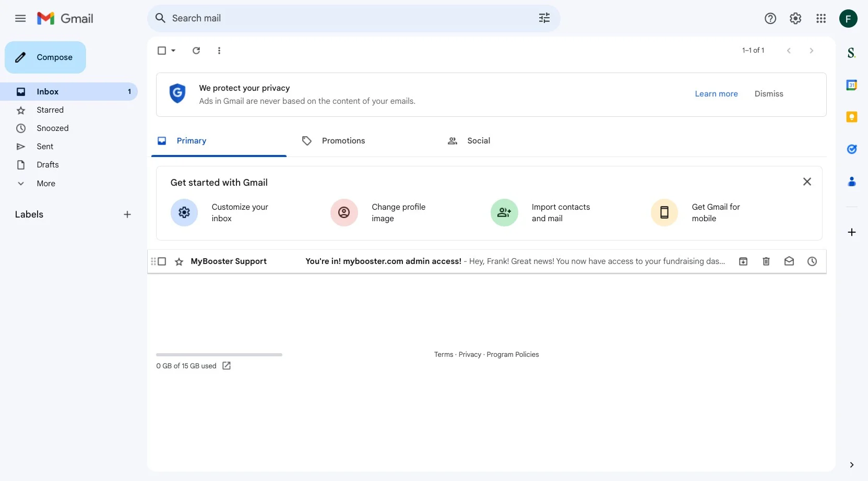
Task: Click the Compose button
Action: (x=45, y=57)
